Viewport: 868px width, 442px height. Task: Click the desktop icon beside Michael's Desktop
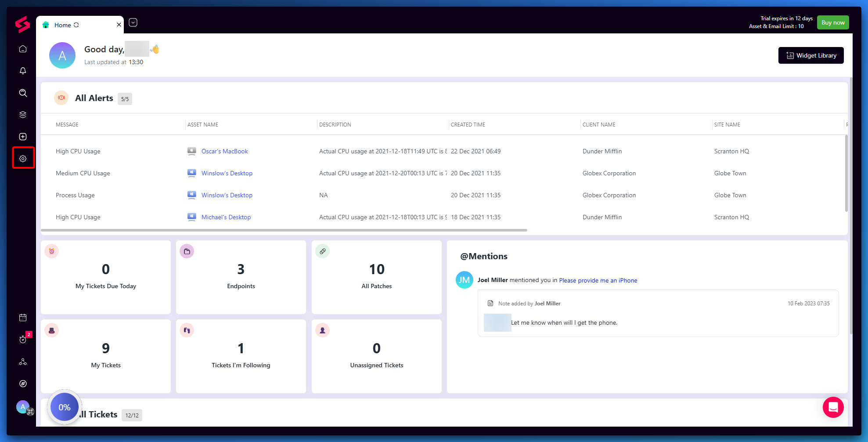pyautogui.click(x=192, y=217)
